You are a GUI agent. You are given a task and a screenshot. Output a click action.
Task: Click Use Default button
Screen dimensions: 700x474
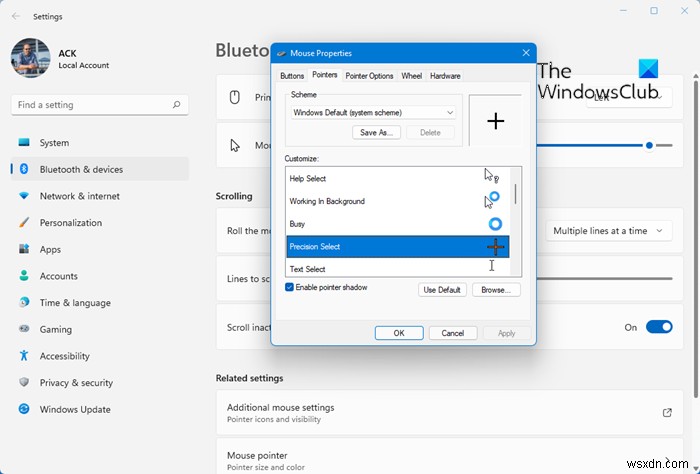pyautogui.click(x=442, y=290)
